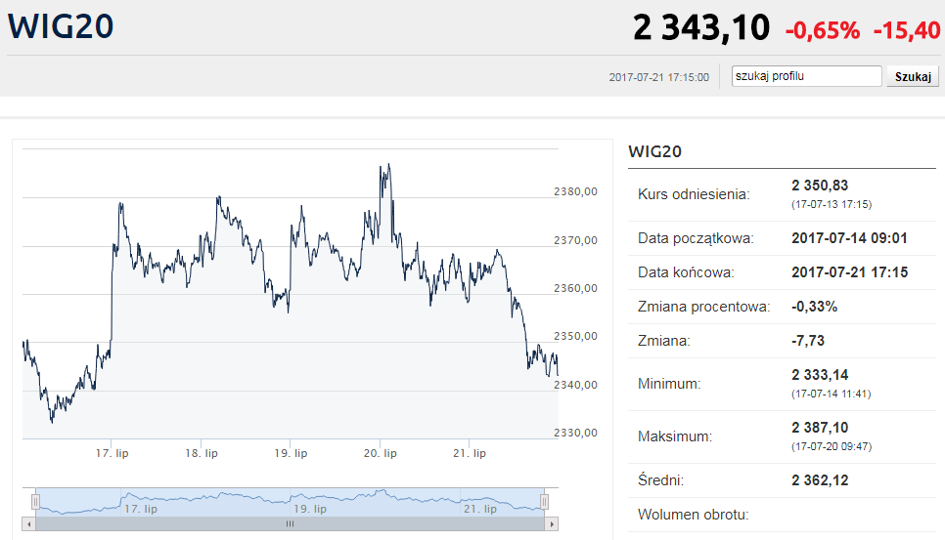
Task: Click the Kurs odniesienia row label
Action: 694,194
